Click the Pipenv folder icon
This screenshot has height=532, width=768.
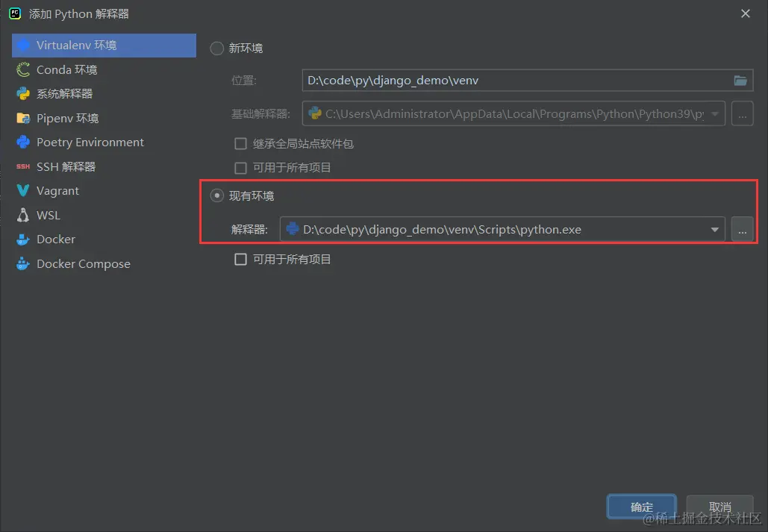coord(23,118)
